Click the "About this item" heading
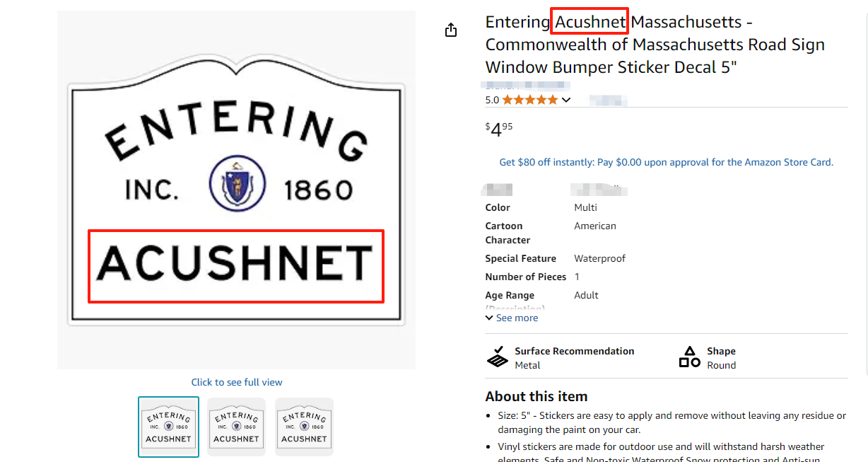Viewport: 868px width, 462px height. pos(536,396)
